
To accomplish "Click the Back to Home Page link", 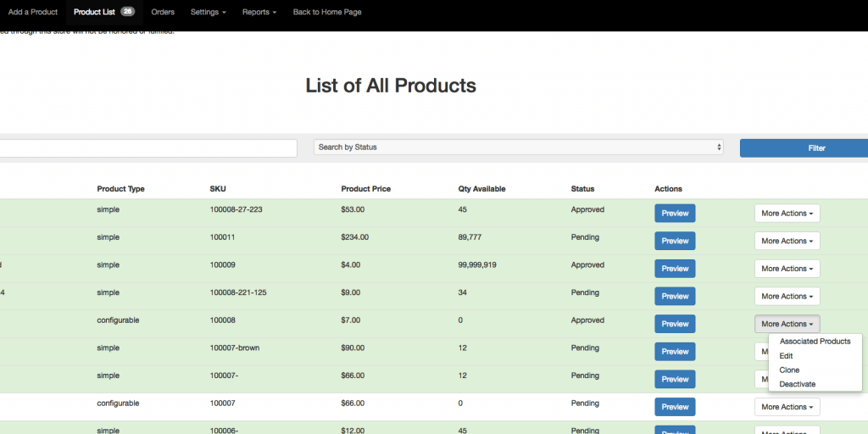I will coord(327,12).
